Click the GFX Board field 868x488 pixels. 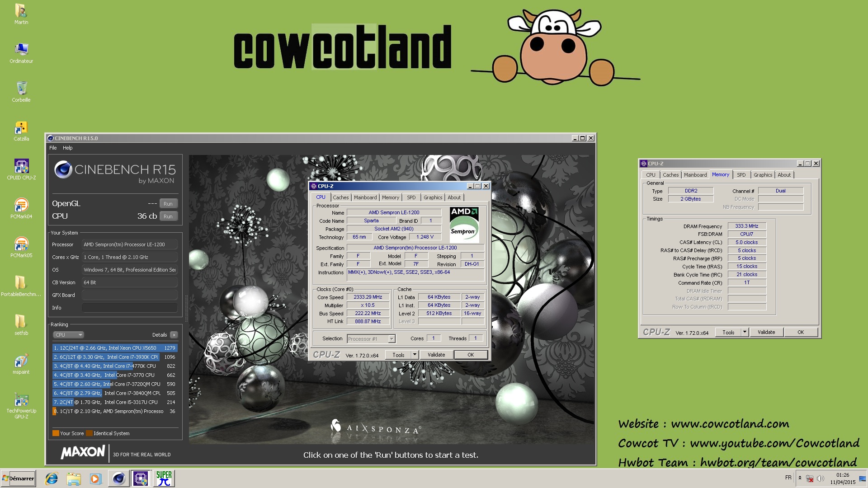pos(129,295)
